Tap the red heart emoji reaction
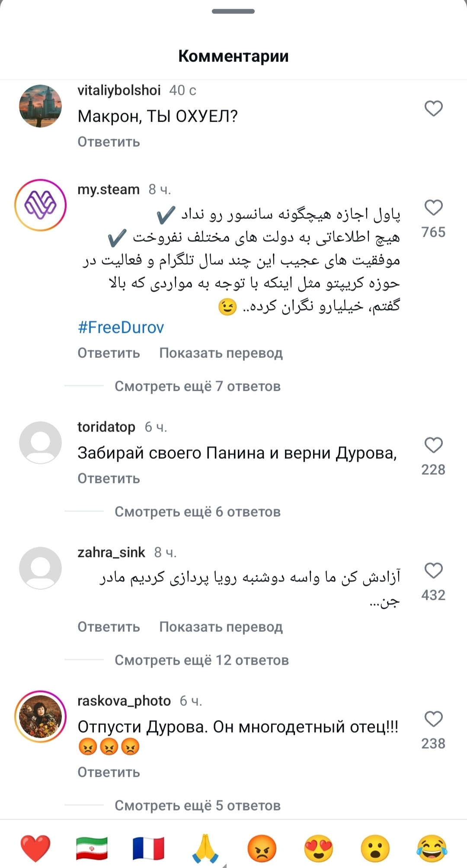Screen dimensions: 467x868 [35, 848]
